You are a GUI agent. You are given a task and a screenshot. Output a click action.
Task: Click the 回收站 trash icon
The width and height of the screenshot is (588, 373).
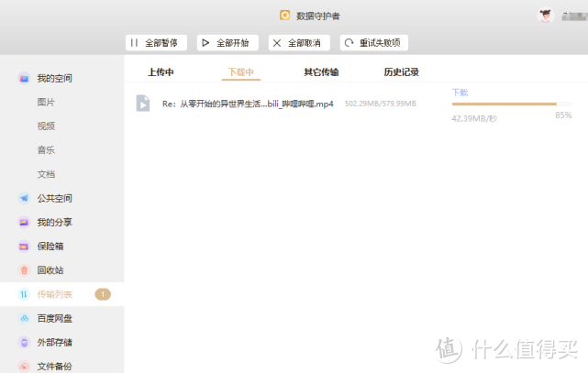click(24, 270)
